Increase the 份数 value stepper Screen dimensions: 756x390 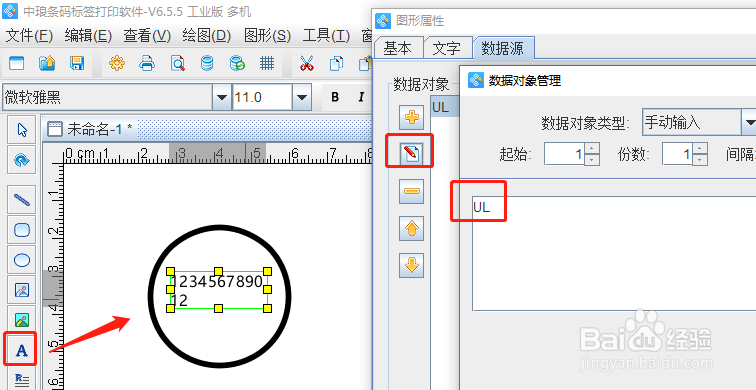pyautogui.click(x=701, y=148)
